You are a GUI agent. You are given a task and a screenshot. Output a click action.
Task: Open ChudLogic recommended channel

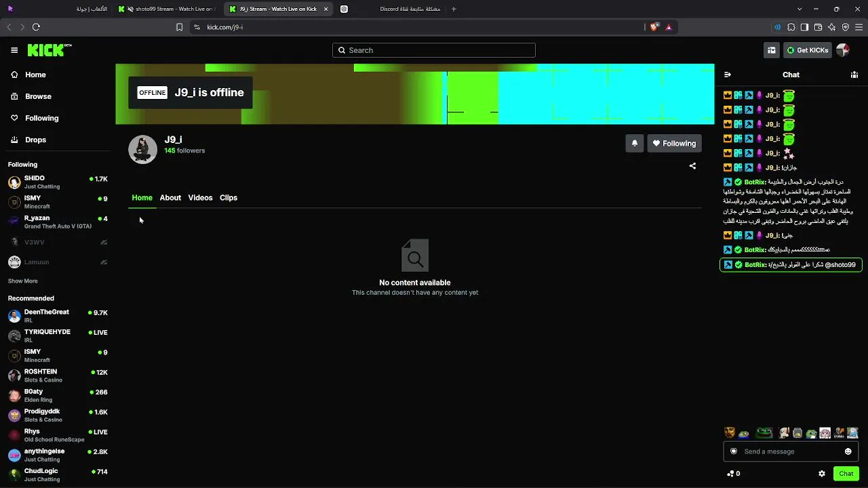click(58, 474)
